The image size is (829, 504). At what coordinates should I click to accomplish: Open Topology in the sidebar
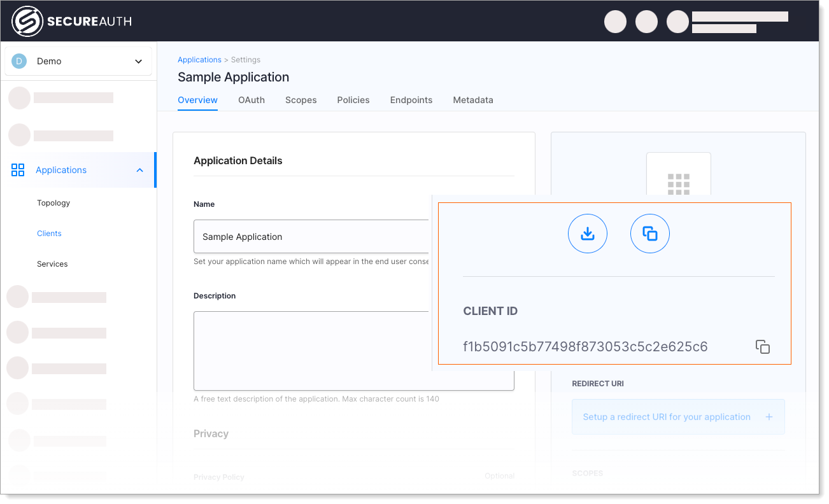click(53, 203)
